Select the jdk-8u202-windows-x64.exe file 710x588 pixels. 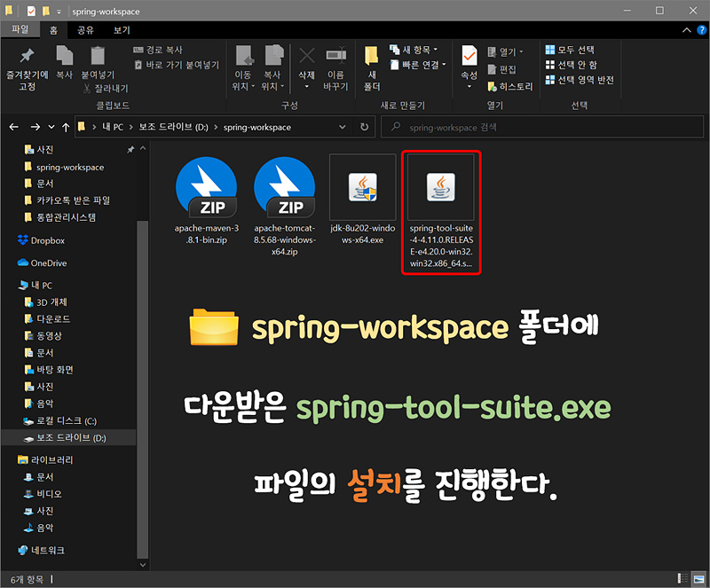point(362,200)
